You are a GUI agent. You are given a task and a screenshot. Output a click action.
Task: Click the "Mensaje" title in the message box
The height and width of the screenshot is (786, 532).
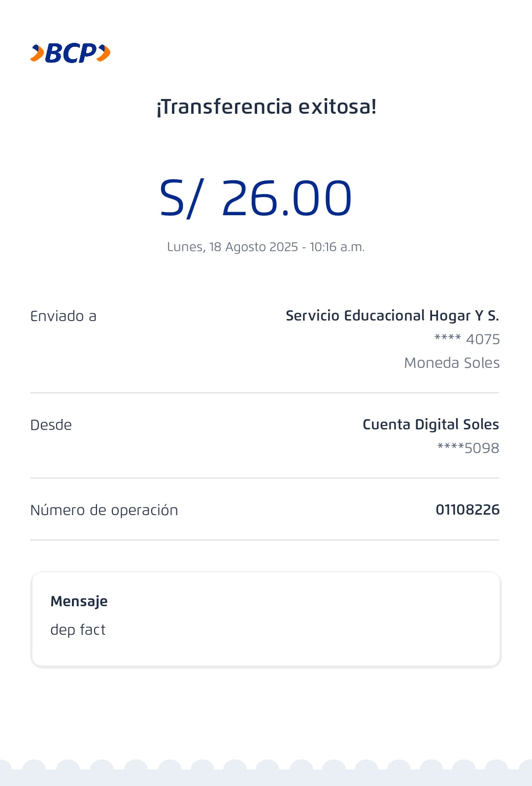tap(79, 601)
